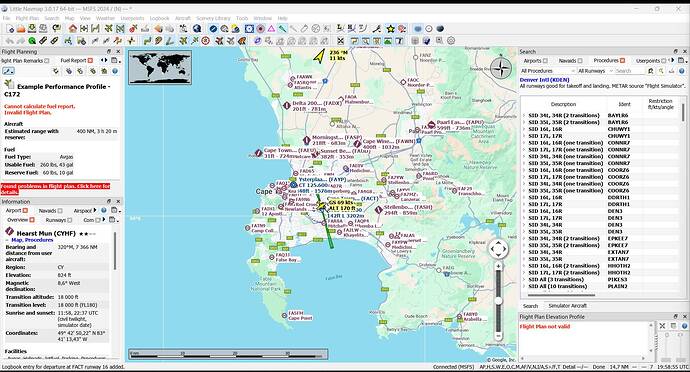Screen dimensions: 690x372
Task: Open the Weather menu
Action: pyautogui.click(x=105, y=18)
